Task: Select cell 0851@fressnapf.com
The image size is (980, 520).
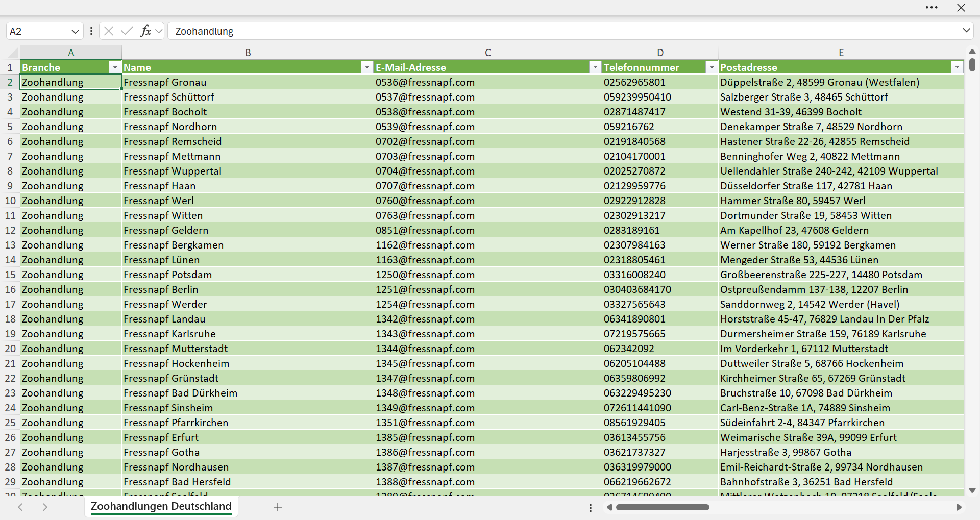Action: [x=488, y=230]
